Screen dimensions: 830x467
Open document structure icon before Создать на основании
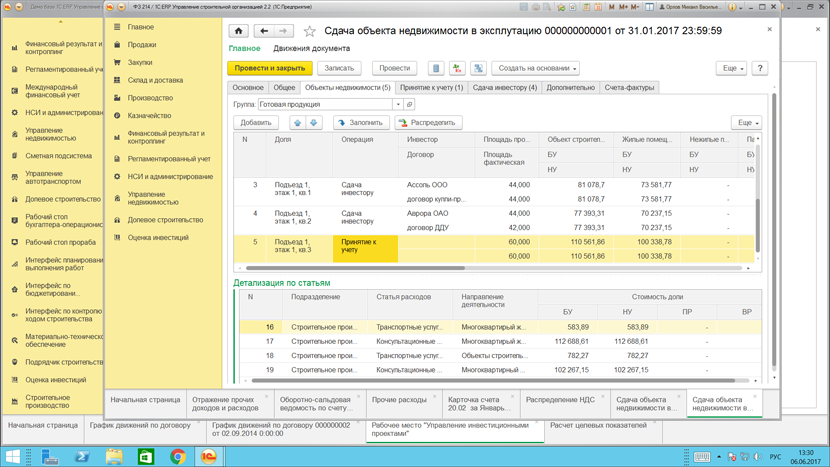tap(478, 68)
